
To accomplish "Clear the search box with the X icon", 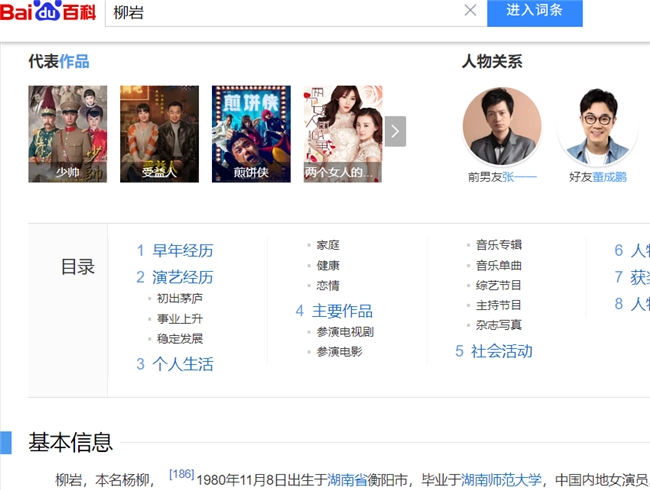I will [470, 11].
